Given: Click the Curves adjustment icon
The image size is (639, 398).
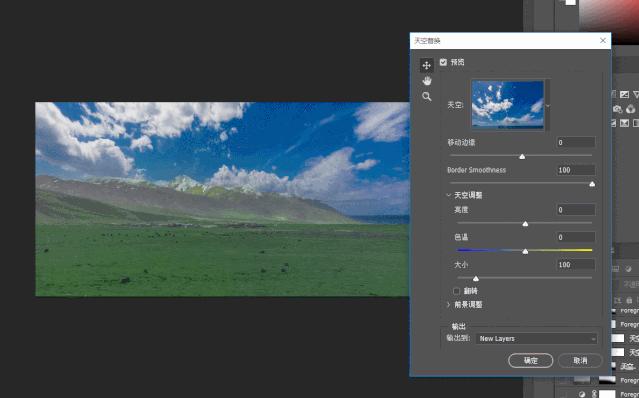Looking at the screenshot, I should coord(624,95).
